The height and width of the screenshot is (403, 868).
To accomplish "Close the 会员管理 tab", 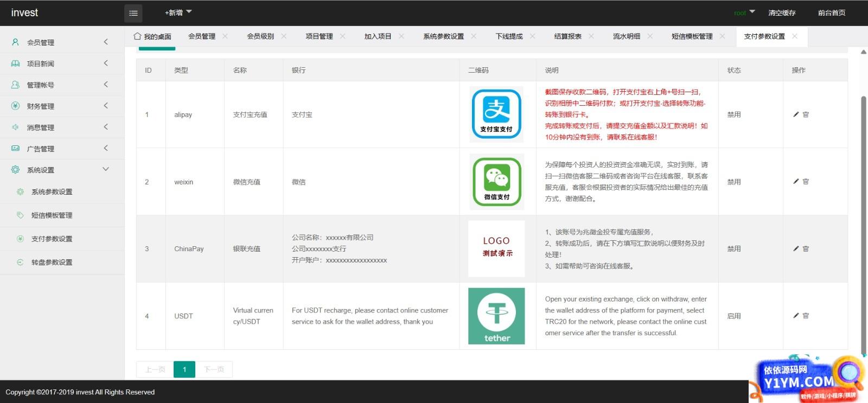I will point(225,36).
